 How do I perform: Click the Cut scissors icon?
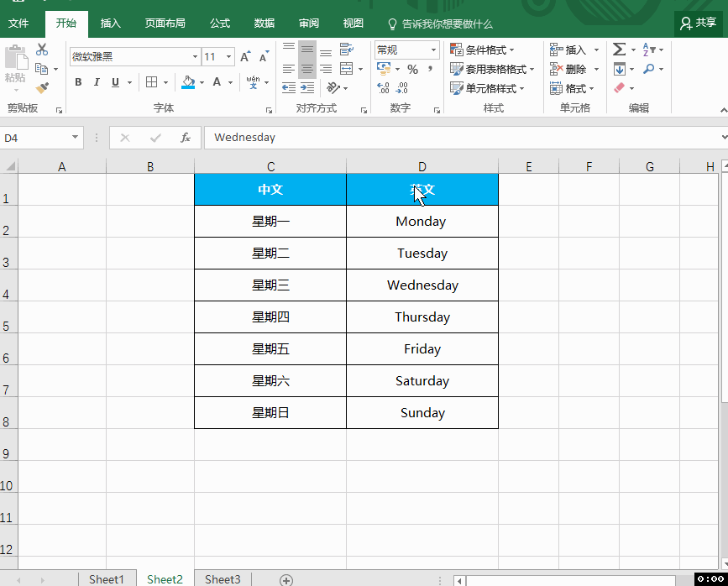[42, 51]
